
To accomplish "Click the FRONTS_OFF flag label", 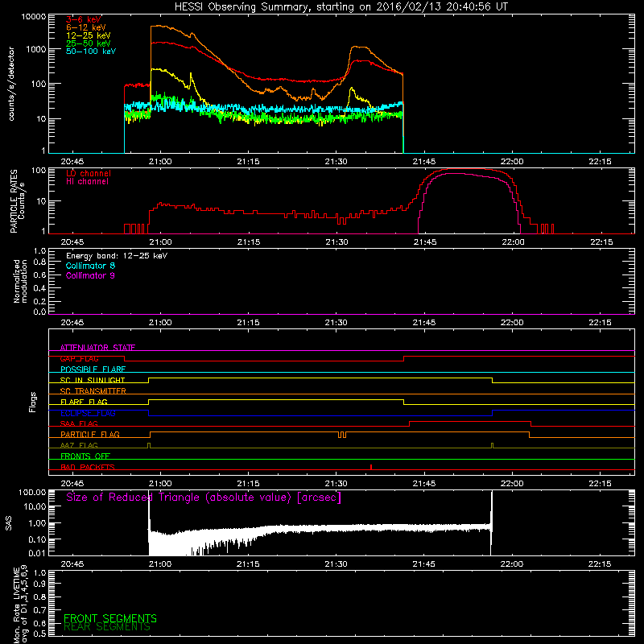I will (x=85, y=456).
